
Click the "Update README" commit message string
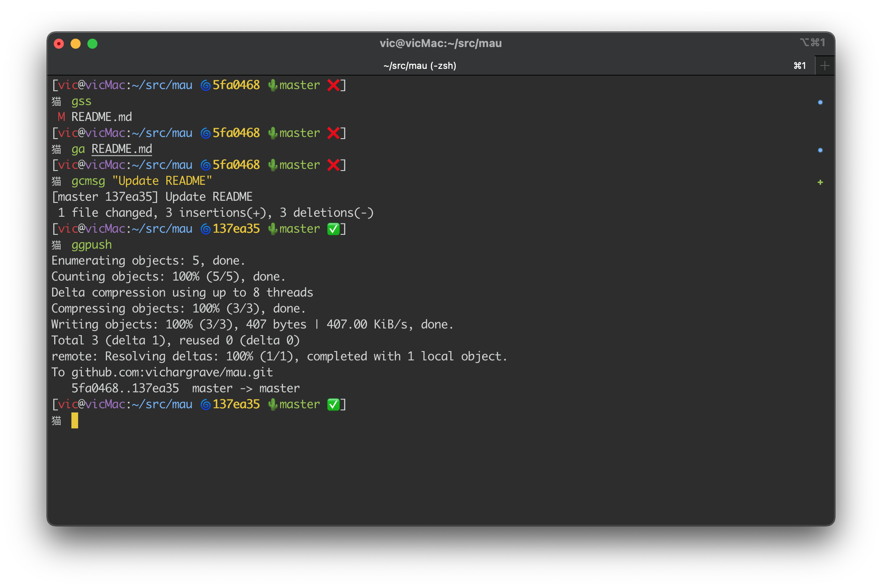tap(162, 181)
